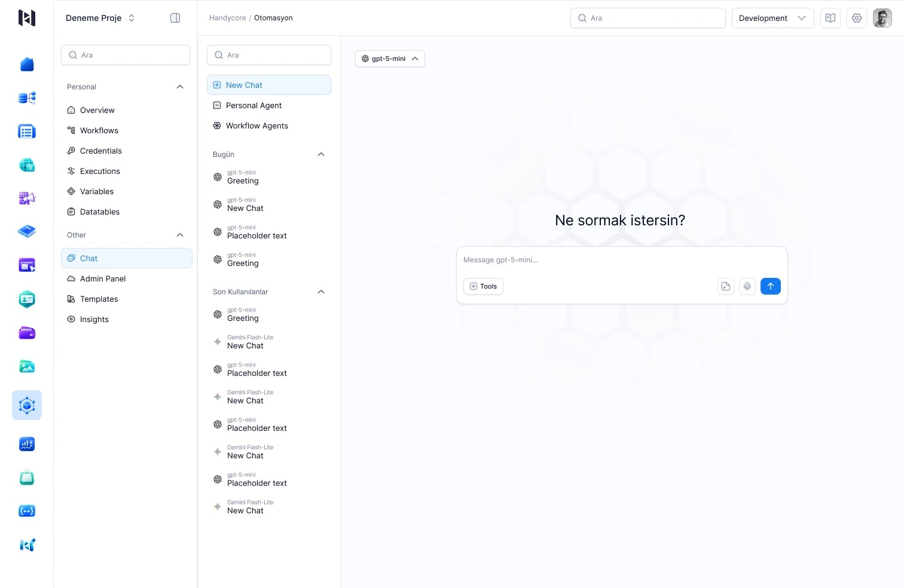Open Variables in the sidebar
904x588 pixels.
point(127,191)
